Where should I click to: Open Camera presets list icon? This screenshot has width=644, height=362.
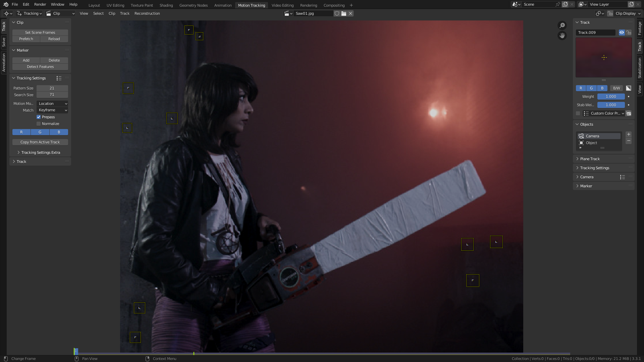pyautogui.click(x=622, y=177)
